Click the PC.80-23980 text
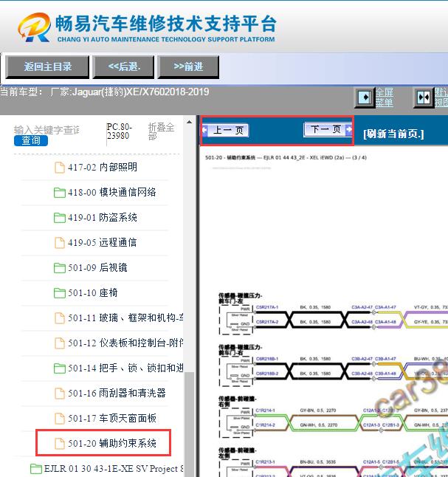The height and width of the screenshot is (477, 448). click(120, 131)
